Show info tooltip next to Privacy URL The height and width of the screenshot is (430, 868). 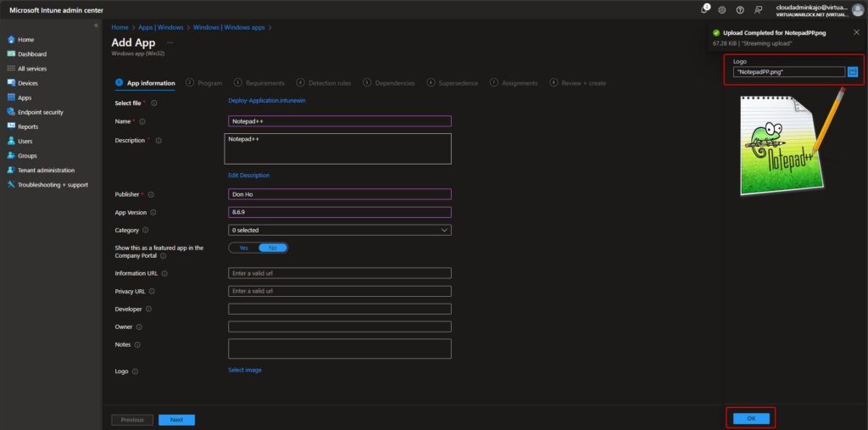(x=152, y=292)
